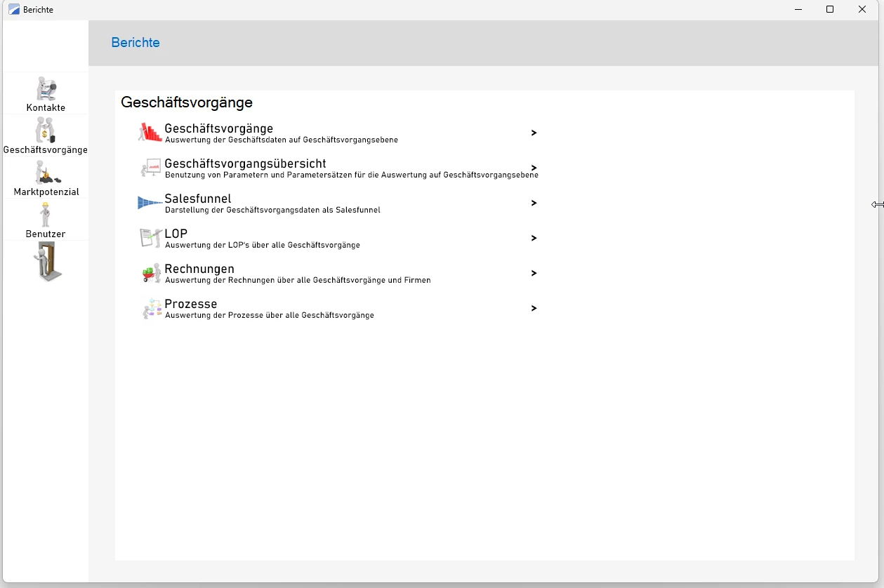Open the Geschäftsvorgangsübersicht report link
Screen dimensions: 884x588
(245, 163)
